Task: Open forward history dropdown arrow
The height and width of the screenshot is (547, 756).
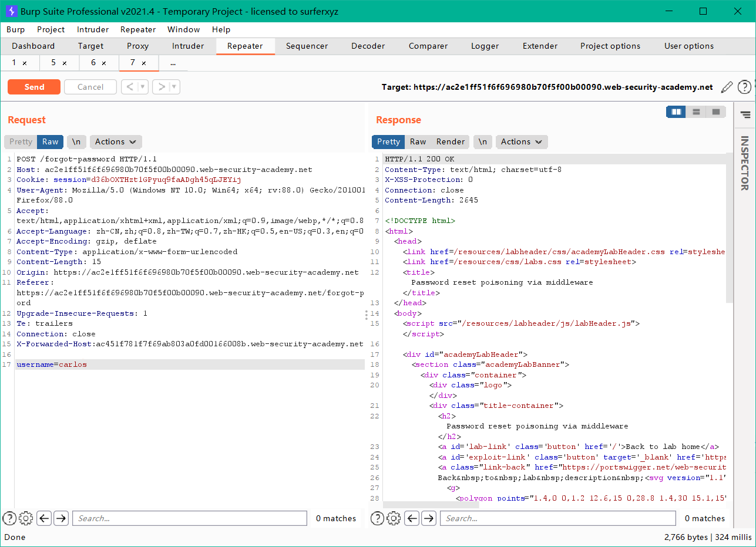Action: coord(174,87)
